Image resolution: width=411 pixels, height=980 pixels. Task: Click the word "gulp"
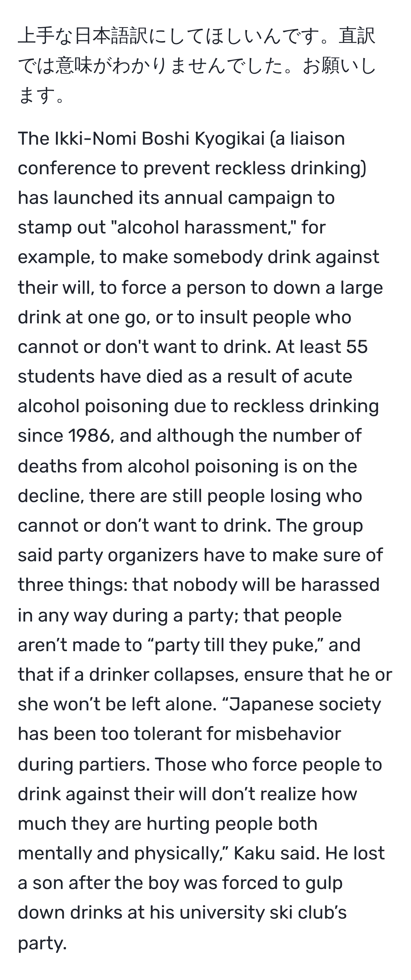[325, 883]
